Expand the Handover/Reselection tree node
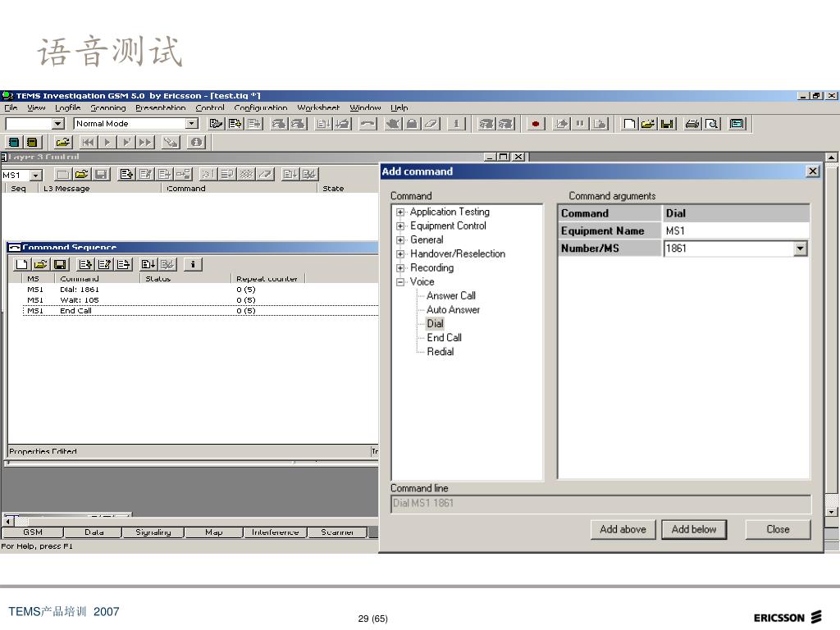The height and width of the screenshot is (630, 840). point(400,254)
